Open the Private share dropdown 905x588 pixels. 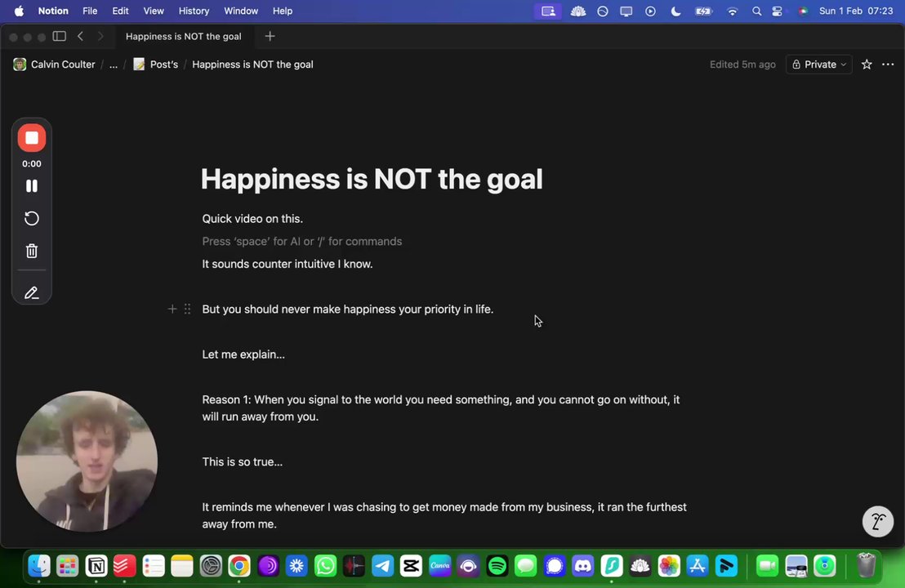tap(819, 65)
